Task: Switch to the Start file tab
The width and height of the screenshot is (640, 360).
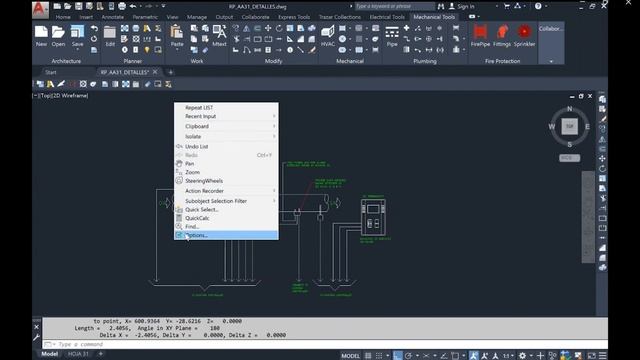Action: (51, 72)
